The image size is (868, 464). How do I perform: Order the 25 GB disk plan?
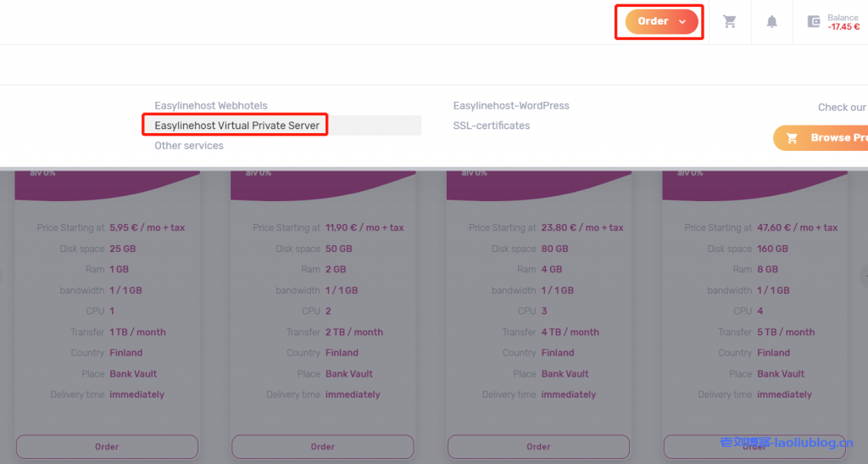point(107,447)
